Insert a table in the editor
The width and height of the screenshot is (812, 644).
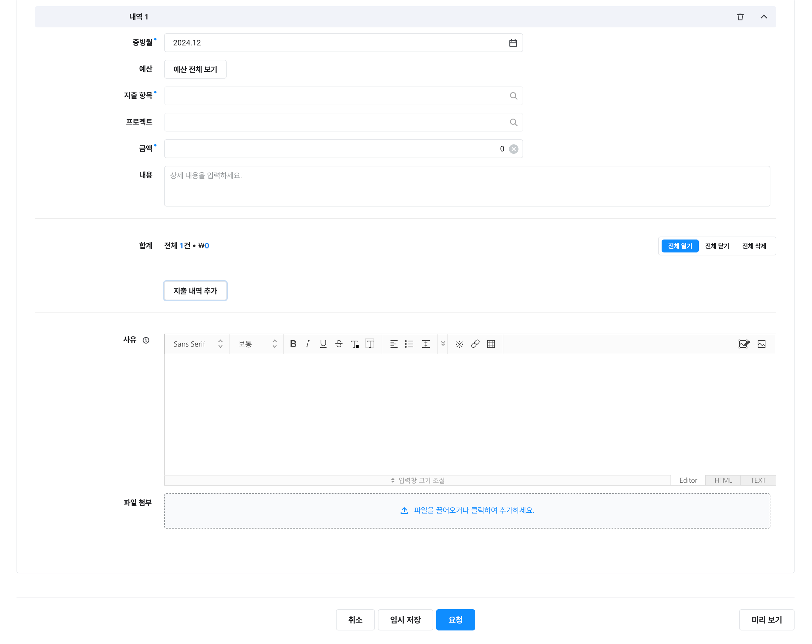[x=491, y=344]
